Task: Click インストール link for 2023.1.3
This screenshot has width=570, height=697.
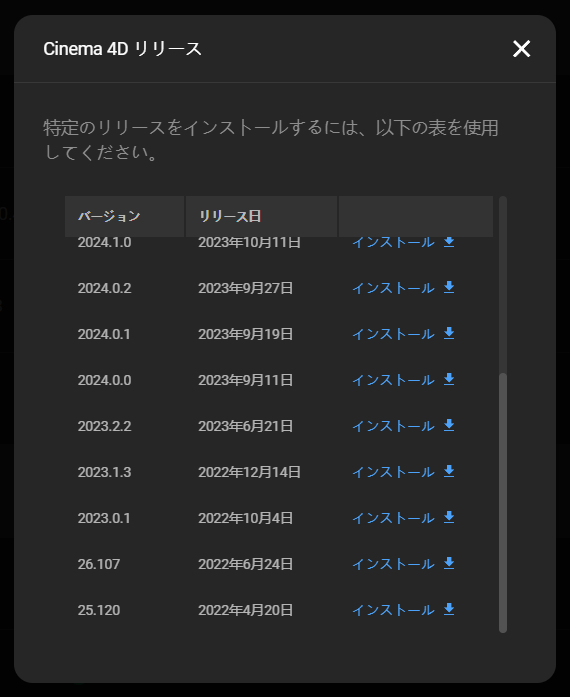Action: pos(393,472)
